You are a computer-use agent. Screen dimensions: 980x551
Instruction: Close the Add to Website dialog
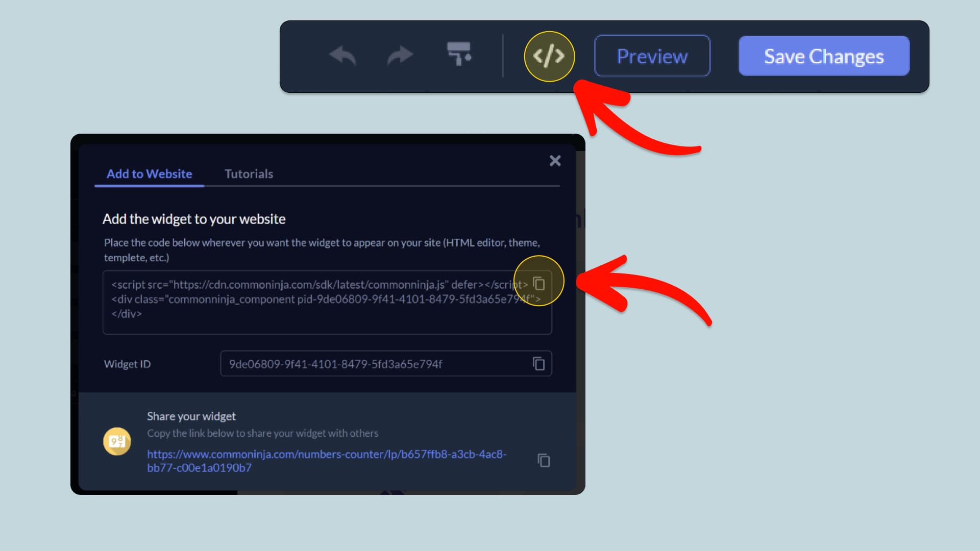point(555,160)
